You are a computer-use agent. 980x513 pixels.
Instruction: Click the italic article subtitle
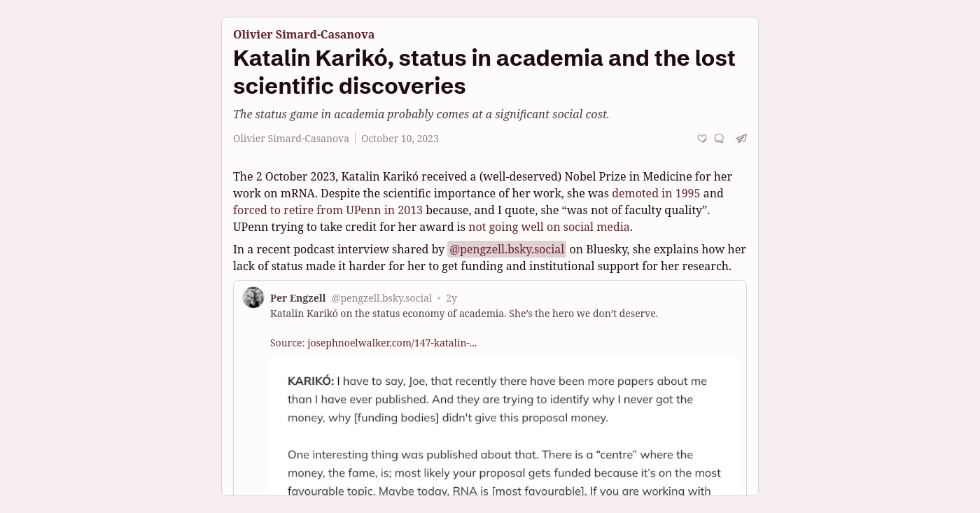[x=421, y=114]
